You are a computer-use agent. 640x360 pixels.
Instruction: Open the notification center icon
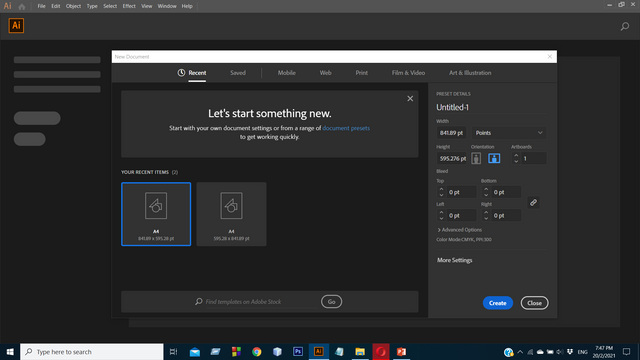[626, 351]
